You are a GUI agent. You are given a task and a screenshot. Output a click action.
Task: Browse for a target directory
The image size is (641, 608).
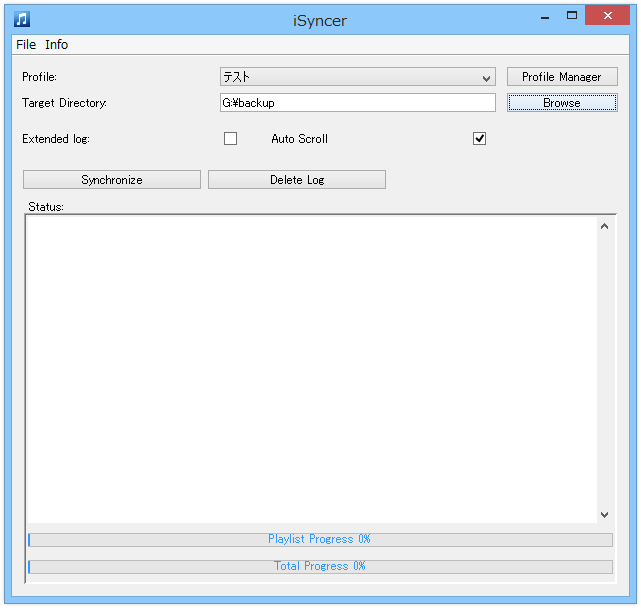[562, 103]
